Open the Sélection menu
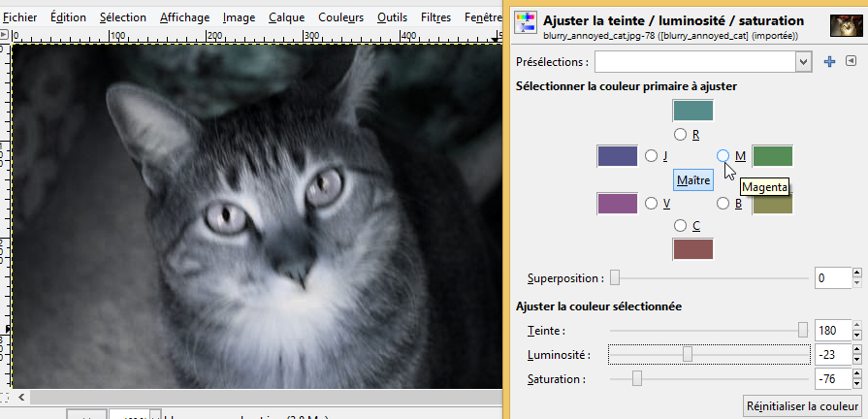Screen dimensions: 868x419 click(x=123, y=17)
